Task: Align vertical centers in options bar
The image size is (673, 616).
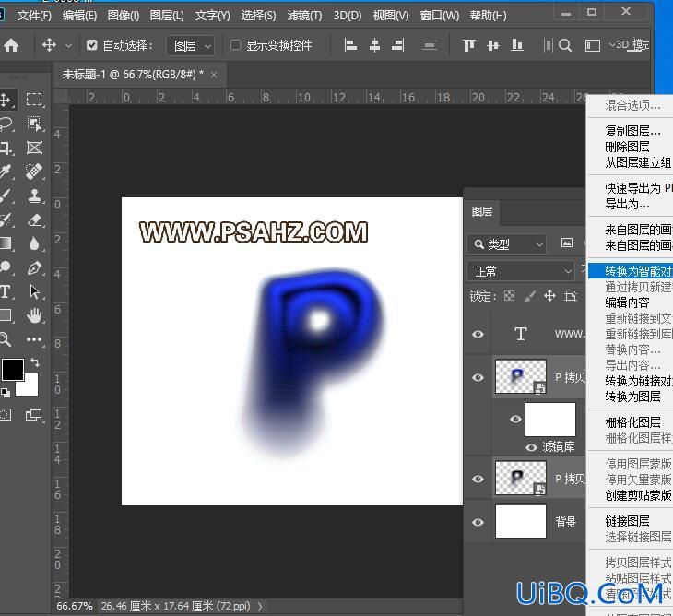Action: click(x=493, y=45)
